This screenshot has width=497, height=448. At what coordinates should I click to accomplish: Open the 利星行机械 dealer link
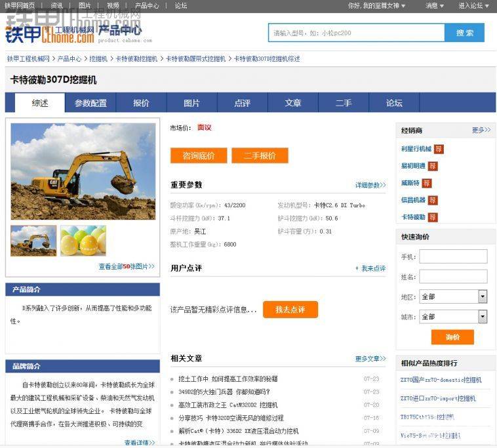pyautogui.click(x=416, y=149)
